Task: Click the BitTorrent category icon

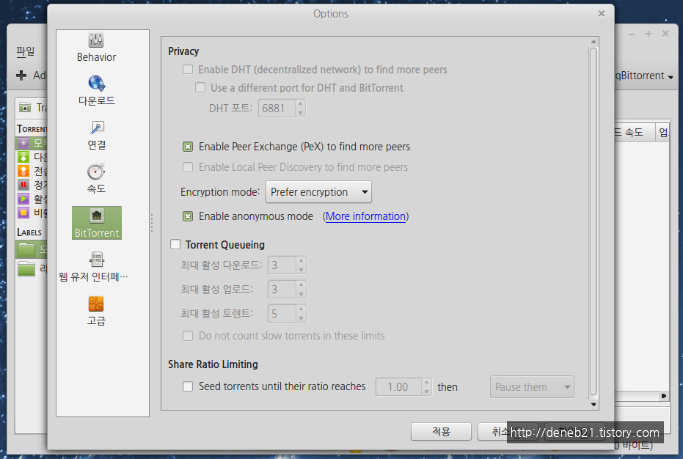Action: click(96, 216)
